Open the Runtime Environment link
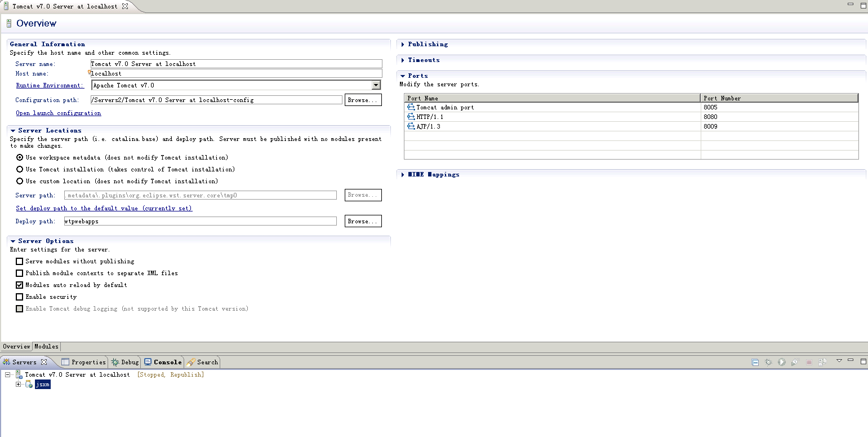This screenshot has width=868, height=437. coord(50,85)
